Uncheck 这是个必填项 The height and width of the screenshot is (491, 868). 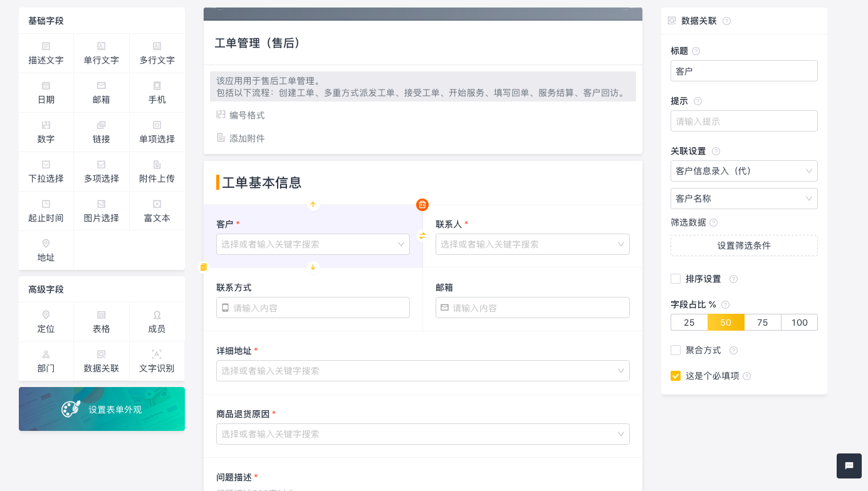pos(676,376)
